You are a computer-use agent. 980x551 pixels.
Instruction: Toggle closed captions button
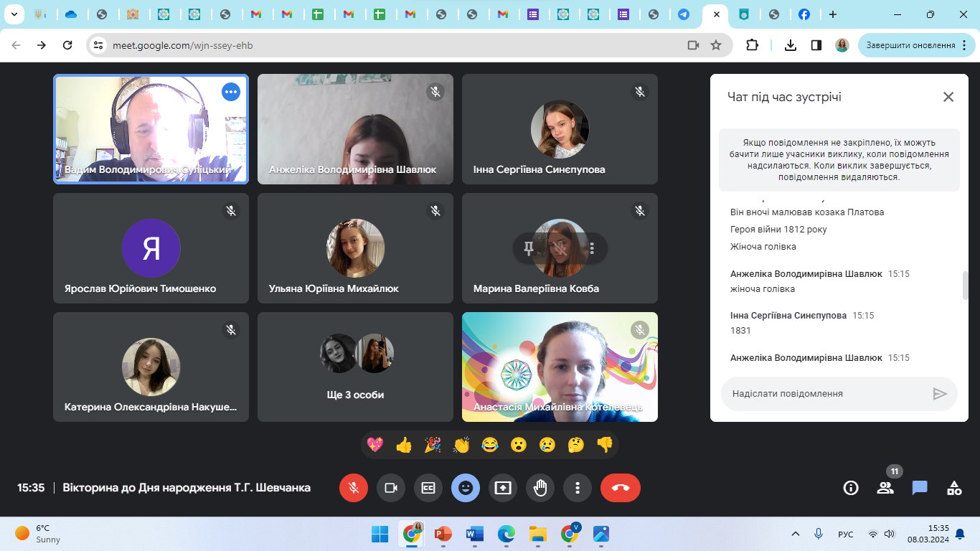click(x=428, y=488)
